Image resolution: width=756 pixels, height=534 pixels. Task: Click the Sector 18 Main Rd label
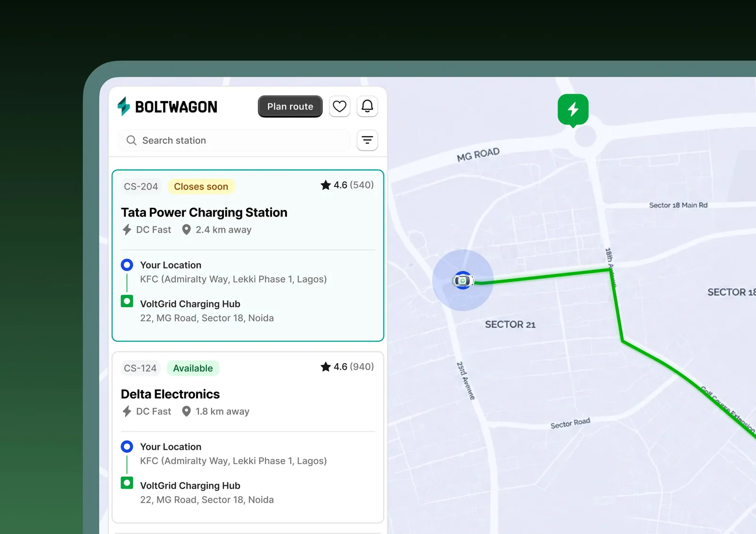(x=678, y=205)
